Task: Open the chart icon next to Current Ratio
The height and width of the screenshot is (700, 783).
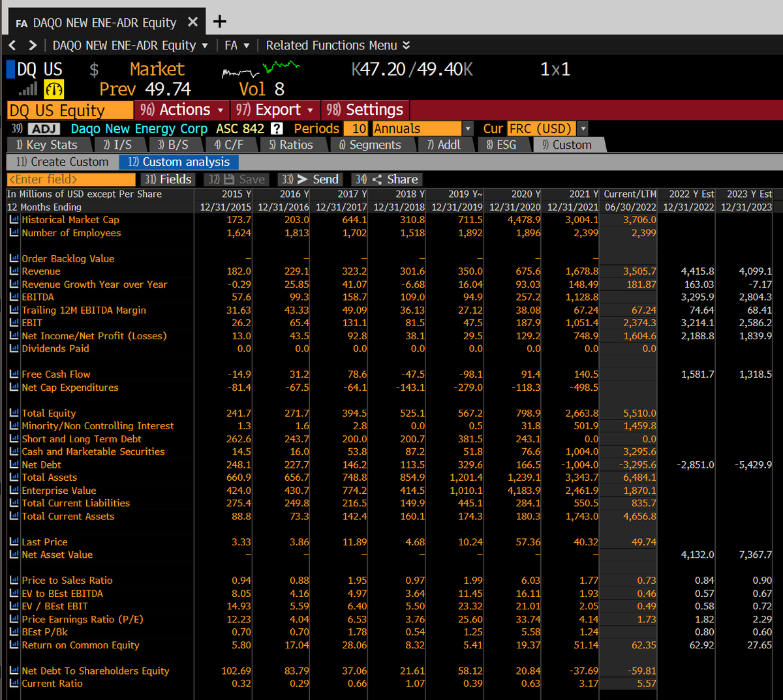Action: pos(14,684)
